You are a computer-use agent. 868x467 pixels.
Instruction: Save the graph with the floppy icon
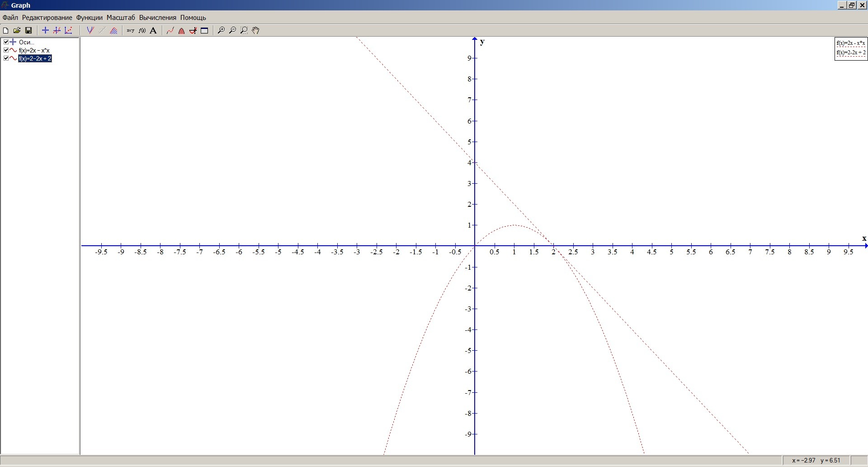[x=28, y=30]
